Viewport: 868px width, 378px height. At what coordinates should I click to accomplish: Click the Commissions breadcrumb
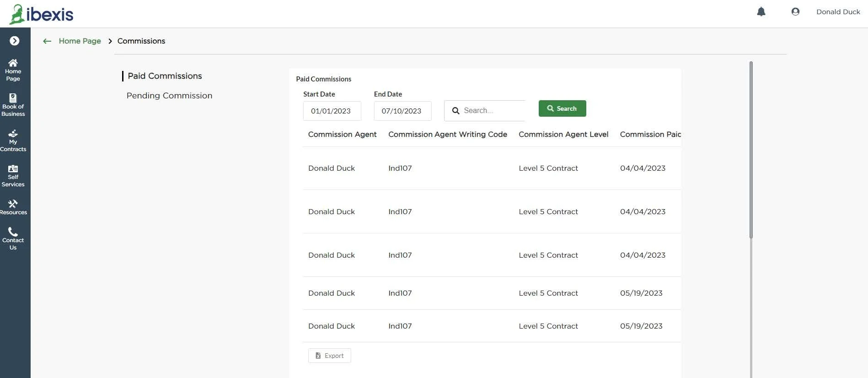pyautogui.click(x=141, y=41)
